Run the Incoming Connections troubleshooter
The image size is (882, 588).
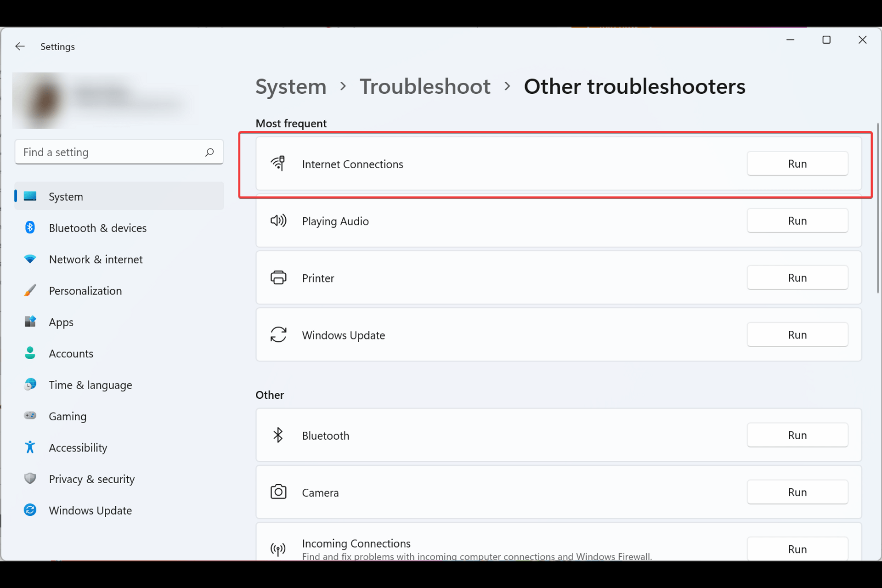pyautogui.click(x=797, y=549)
